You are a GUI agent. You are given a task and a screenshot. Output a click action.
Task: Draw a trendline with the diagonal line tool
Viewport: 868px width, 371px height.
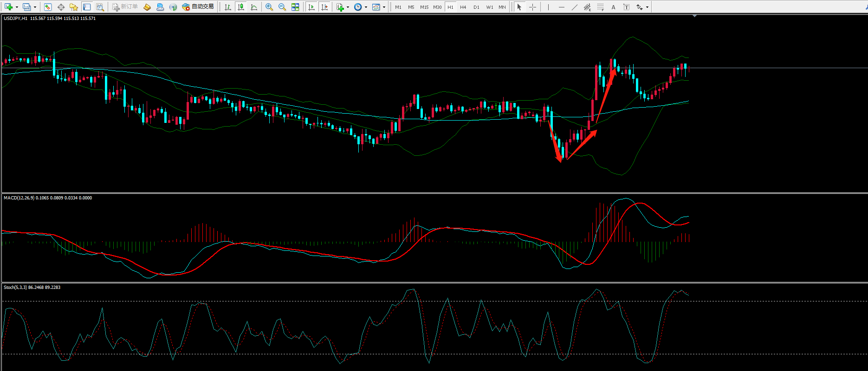tap(575, 7)
